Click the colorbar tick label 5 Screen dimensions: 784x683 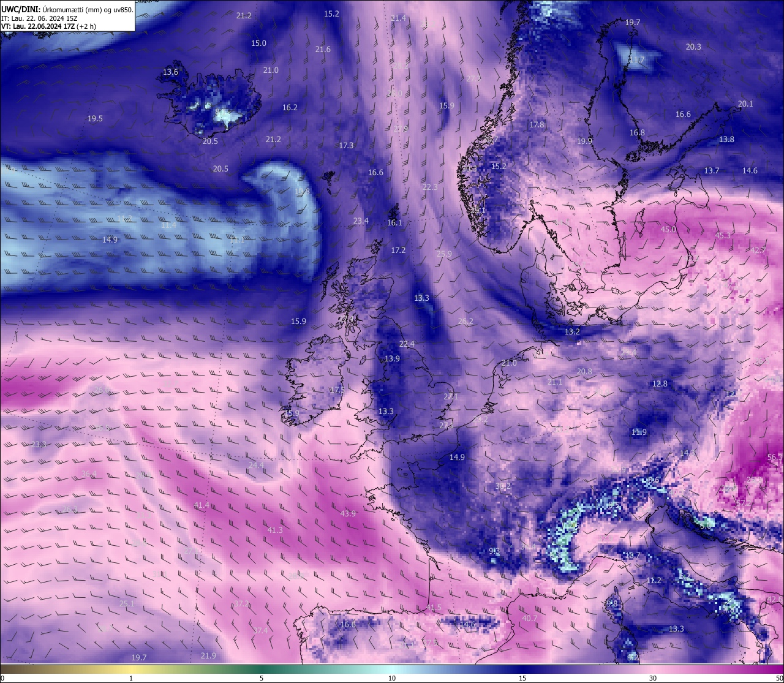[x=262, y=678]
